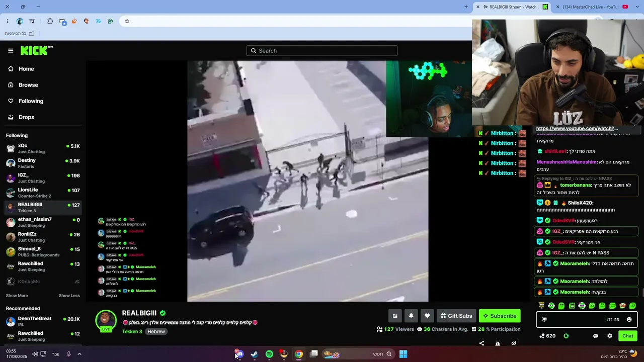This screenshot has height=362, width=644.
Task: Focus the Kick Search box
Action: [x=322, y=51]
